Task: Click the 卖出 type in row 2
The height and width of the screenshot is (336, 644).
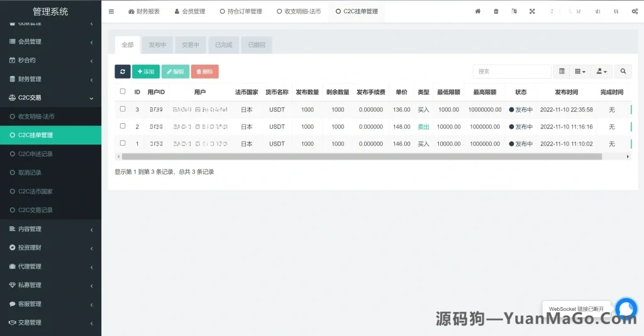Action: [423, 127]
